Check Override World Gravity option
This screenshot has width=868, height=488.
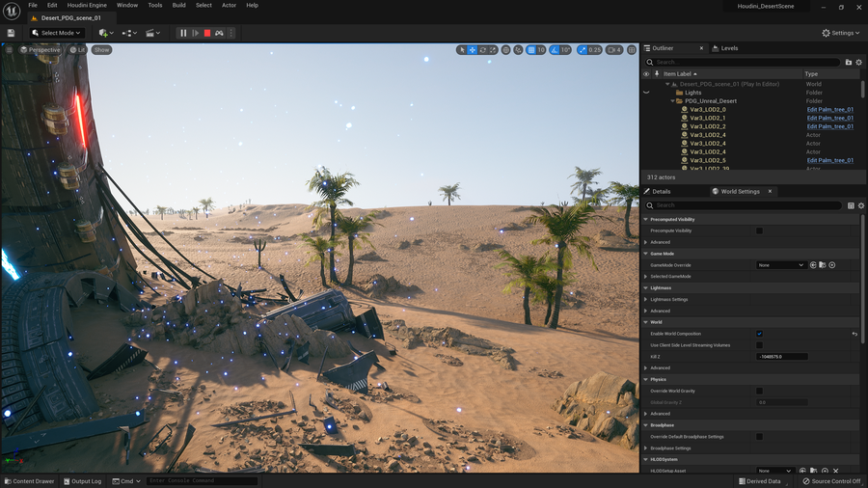[759, 391]
